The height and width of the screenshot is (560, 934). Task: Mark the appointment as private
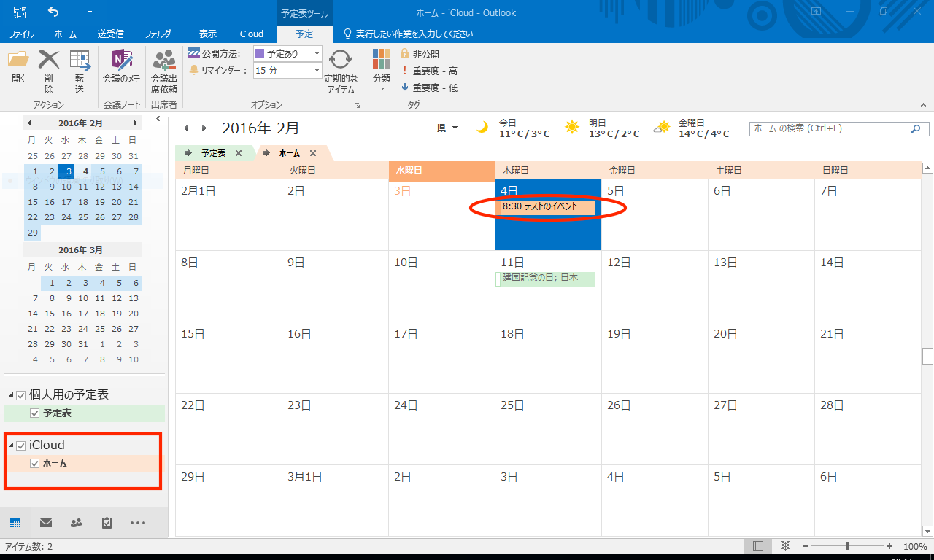click(420, 54)
